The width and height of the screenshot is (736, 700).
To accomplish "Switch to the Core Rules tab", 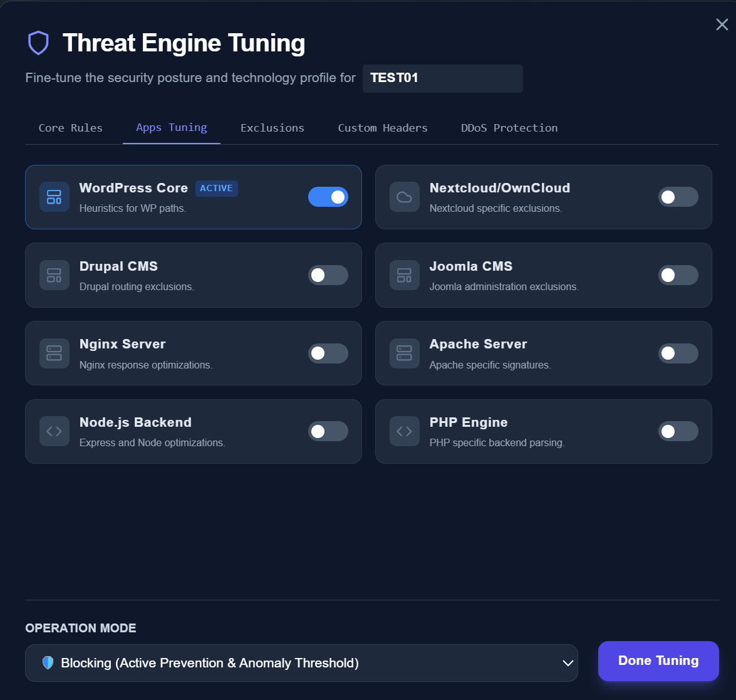I will pos(71,128).
